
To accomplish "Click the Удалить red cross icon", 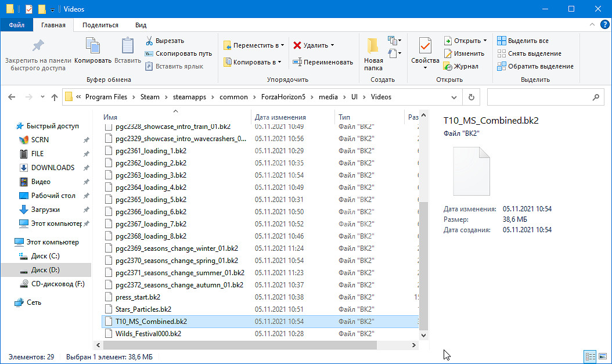I will tap(297, 45).
